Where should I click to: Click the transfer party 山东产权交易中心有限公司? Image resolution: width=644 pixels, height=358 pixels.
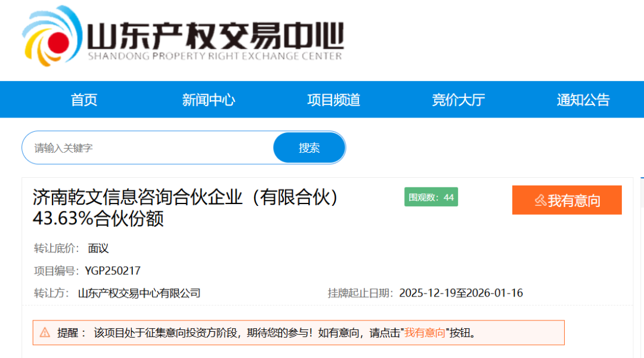click(x=141, y=293)
